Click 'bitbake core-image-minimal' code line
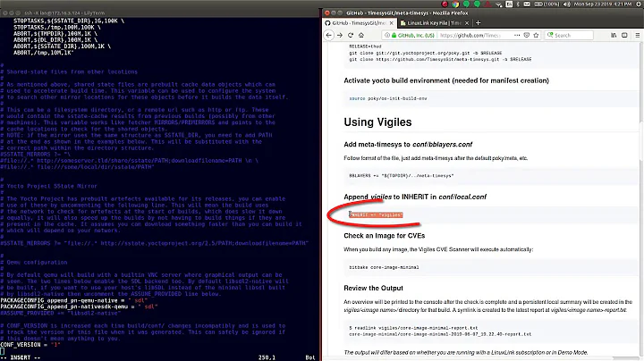 pos(384,267)
